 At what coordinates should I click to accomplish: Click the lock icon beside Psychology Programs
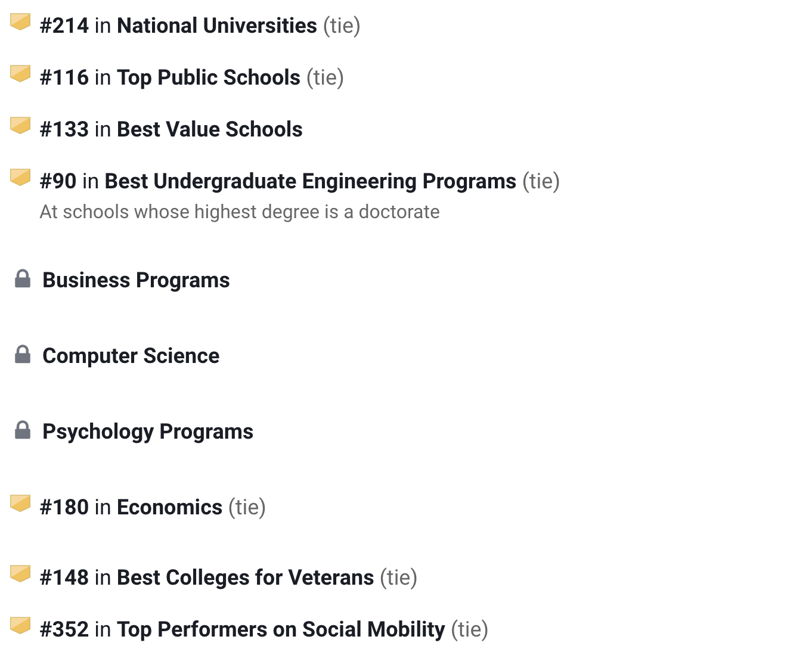coord(23,430)
